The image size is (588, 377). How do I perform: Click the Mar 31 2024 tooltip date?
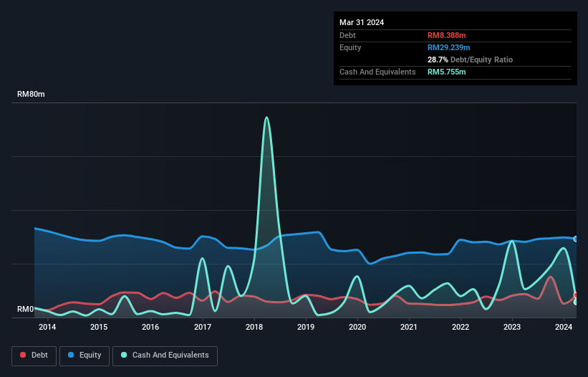point(362,22)
